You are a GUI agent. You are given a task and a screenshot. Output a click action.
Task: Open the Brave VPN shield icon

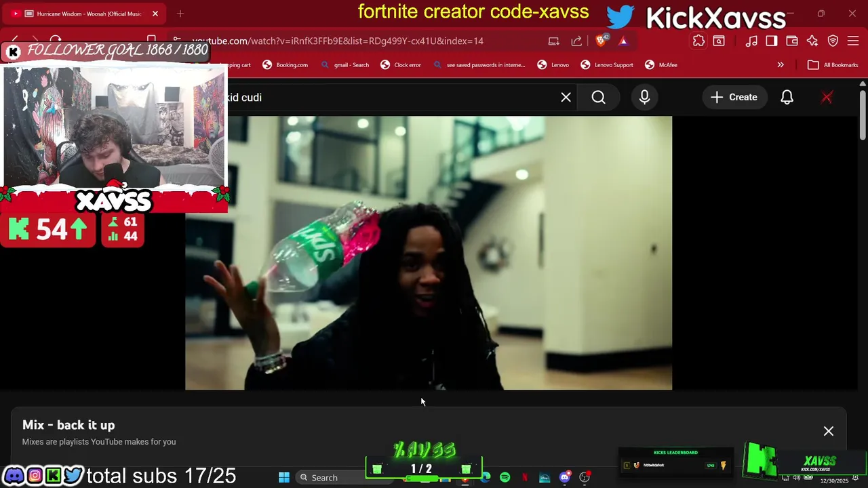click(833, 41)
